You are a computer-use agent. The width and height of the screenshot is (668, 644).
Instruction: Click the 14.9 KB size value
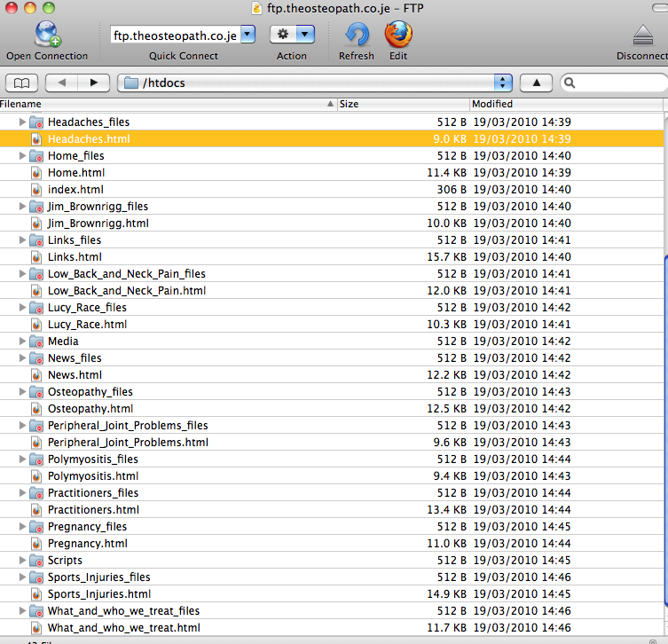click(447, 593)
